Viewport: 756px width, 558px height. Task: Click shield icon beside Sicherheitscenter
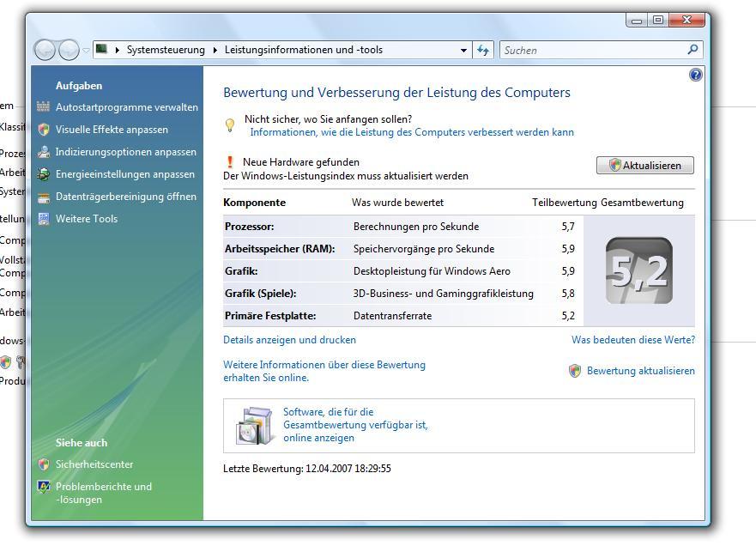(x=44, y=464)
